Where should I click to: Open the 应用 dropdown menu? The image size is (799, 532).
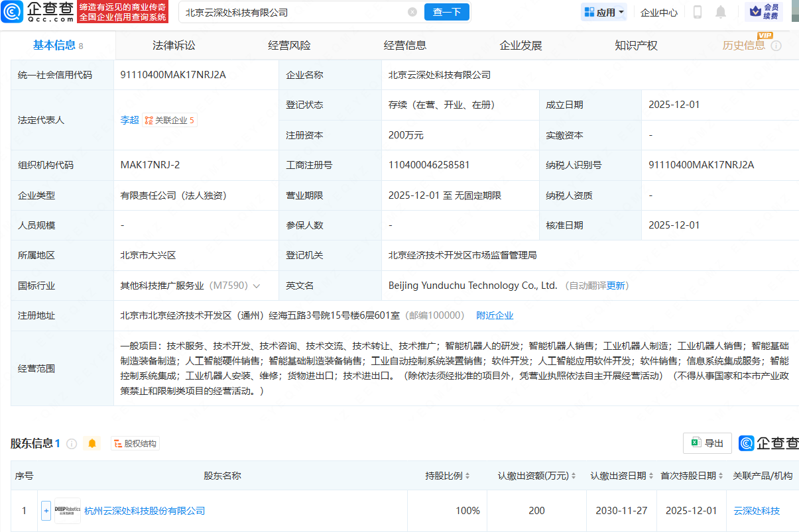coord(603,12)
